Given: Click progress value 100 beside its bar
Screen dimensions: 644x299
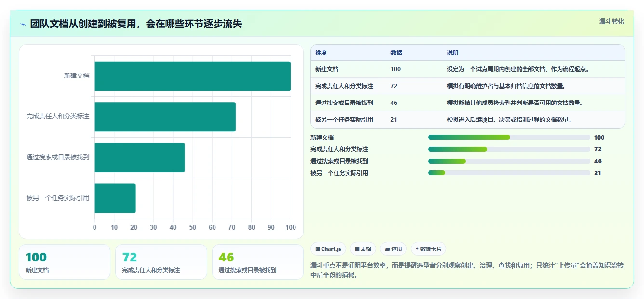Looking at the screenshot, I should click(599, 137).
